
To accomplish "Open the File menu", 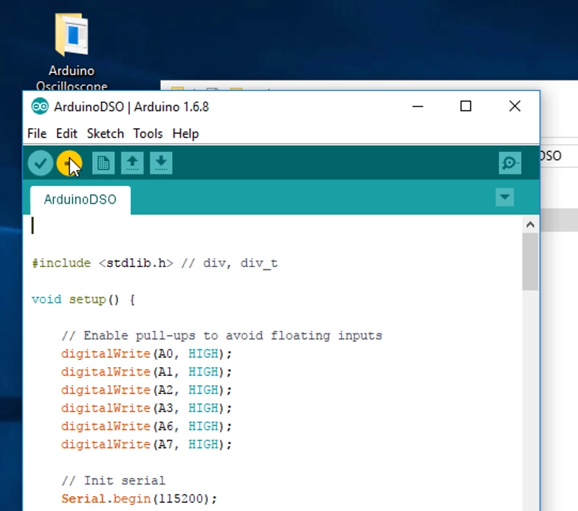I will (x=37, y=133).
